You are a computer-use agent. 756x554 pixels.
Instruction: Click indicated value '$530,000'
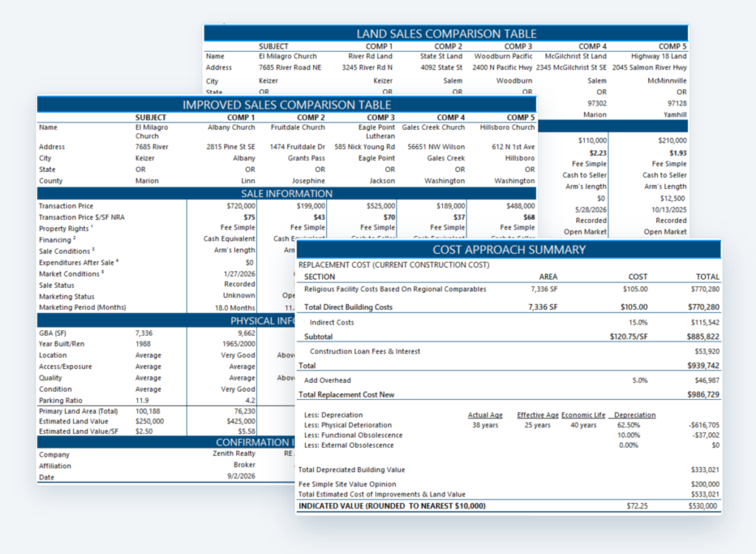pos(703,506)
